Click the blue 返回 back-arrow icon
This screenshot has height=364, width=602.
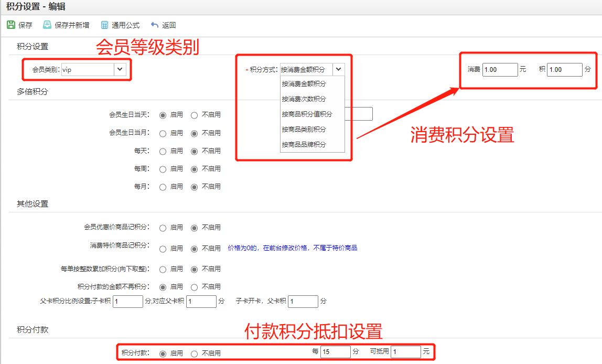(154, 24)
